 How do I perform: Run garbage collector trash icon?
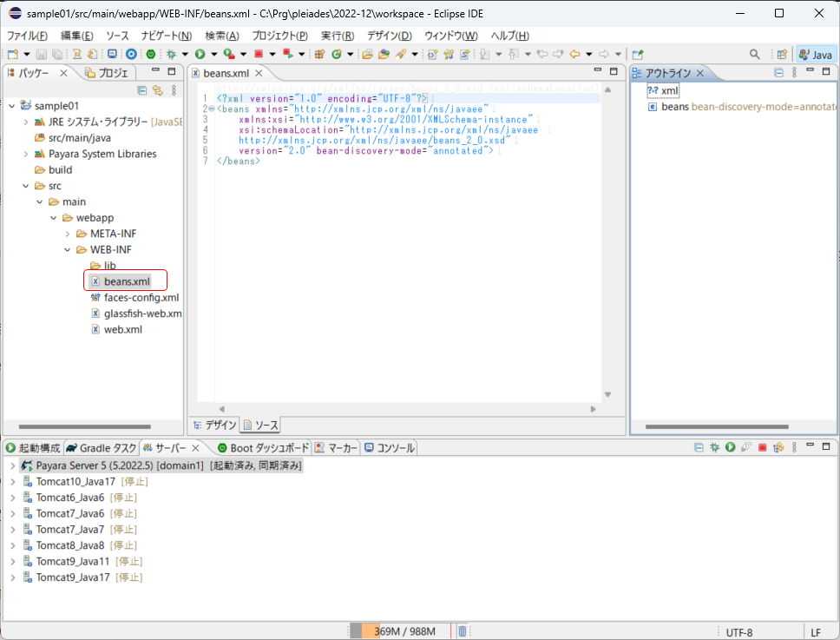tap(462, 631)
